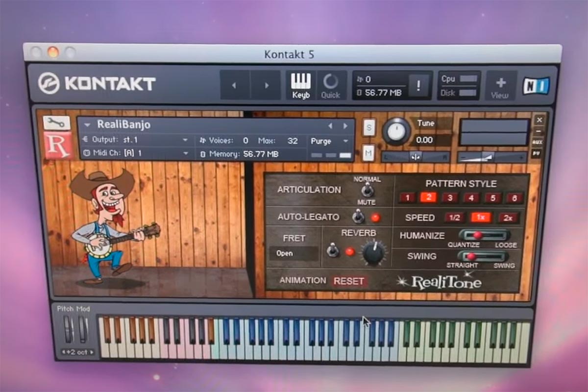Click the red R instrument icon
The width and height of the screenshot is (588, 392).
(x=57, y=145)
